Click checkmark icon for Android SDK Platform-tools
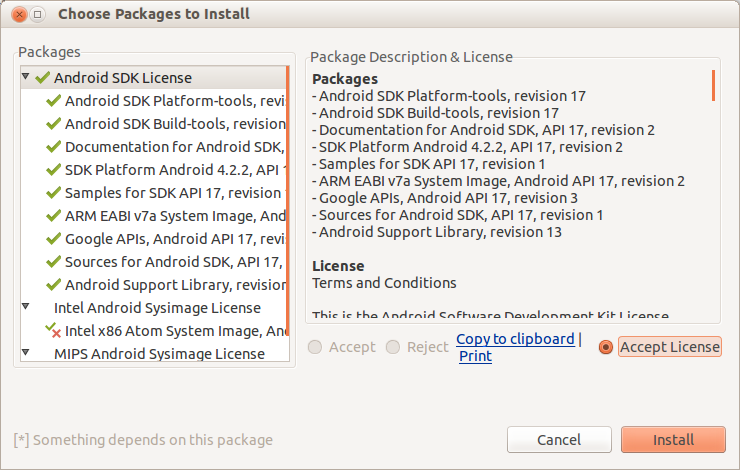The height and width of the screenshot is (470, 740). click(x=53, y=101)
